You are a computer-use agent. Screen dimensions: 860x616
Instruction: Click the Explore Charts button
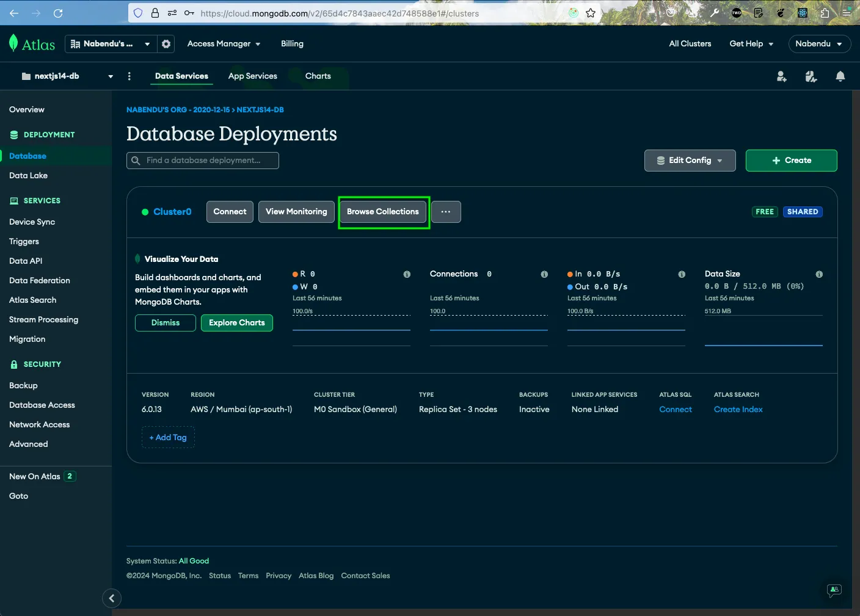click(237, 323)
